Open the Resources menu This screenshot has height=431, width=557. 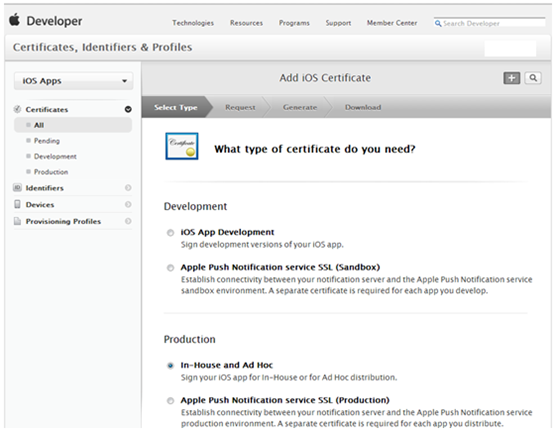[x=246, y=23]
